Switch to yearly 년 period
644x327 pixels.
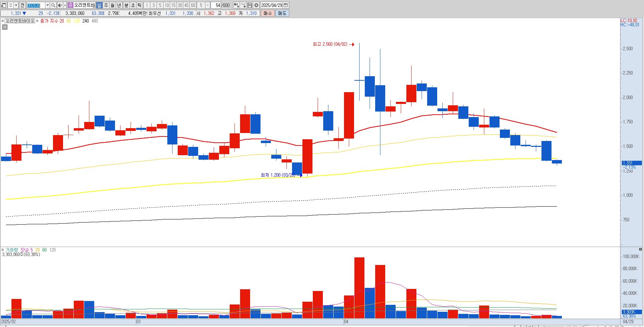119,5
